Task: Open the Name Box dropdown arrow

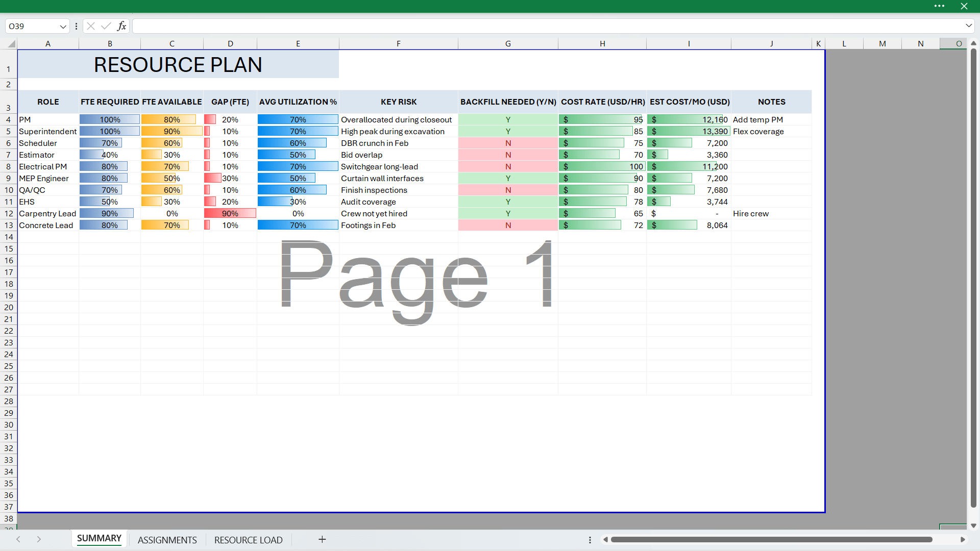Action: click(x=63, y=27)
